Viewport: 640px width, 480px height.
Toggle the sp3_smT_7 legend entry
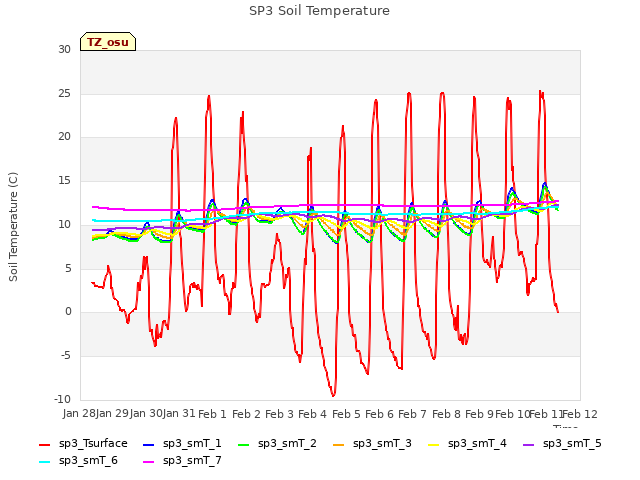click(182, 461)
